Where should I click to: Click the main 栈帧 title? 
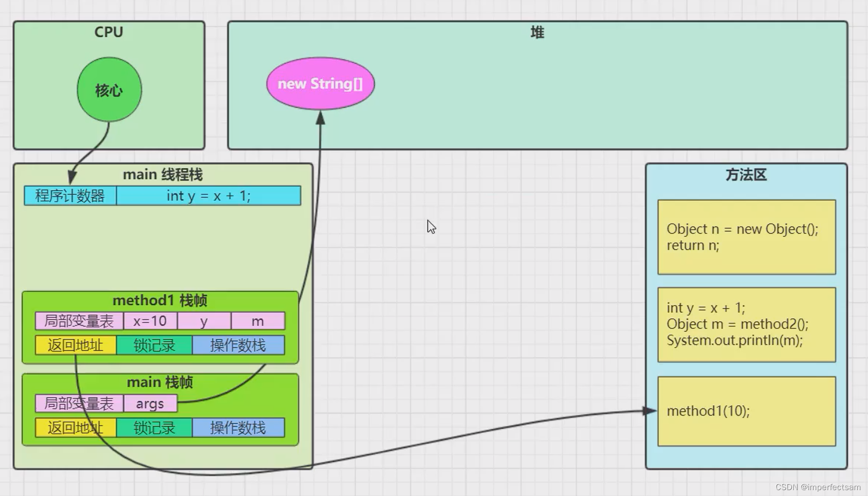160,382
